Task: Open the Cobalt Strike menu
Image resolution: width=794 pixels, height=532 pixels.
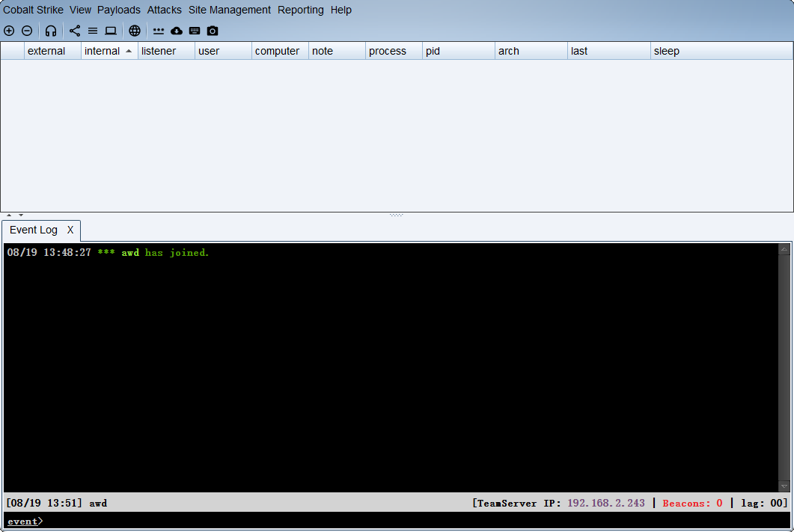Action: (x=33, y=10)
